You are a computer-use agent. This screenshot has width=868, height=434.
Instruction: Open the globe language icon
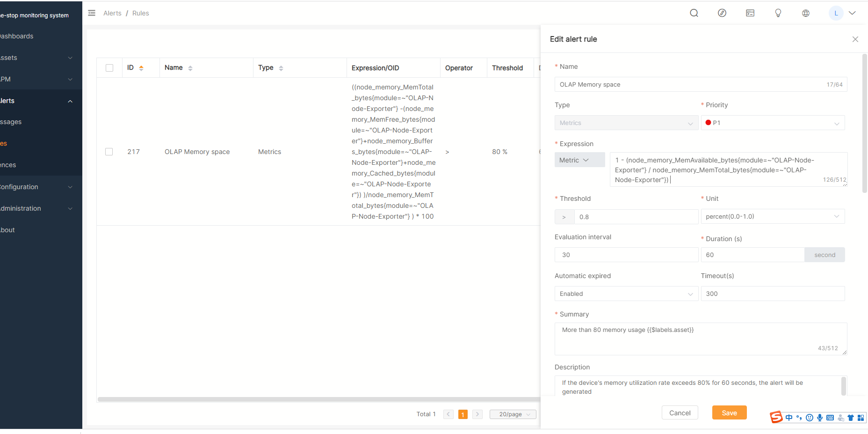pyautogui.click(x=806, y=13)
